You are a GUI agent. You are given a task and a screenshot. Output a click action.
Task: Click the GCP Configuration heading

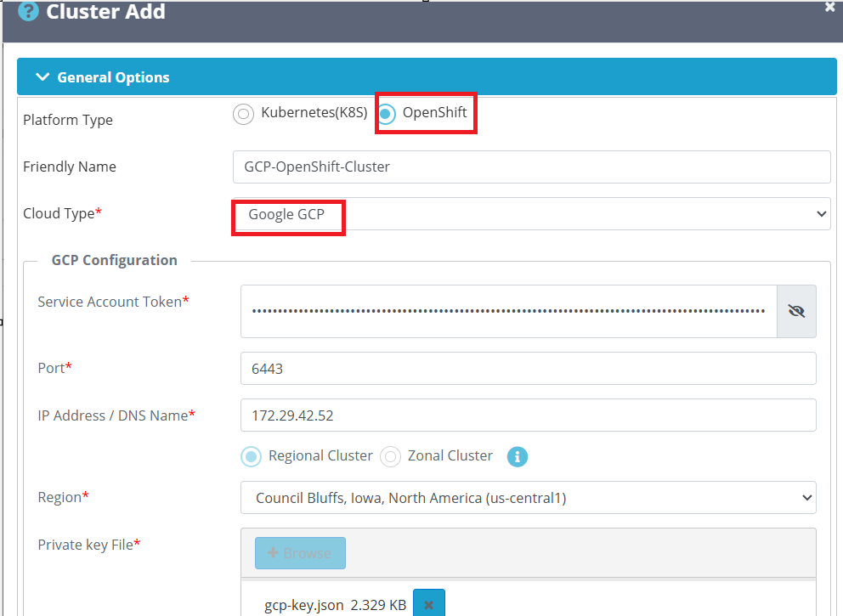point(114,260)
